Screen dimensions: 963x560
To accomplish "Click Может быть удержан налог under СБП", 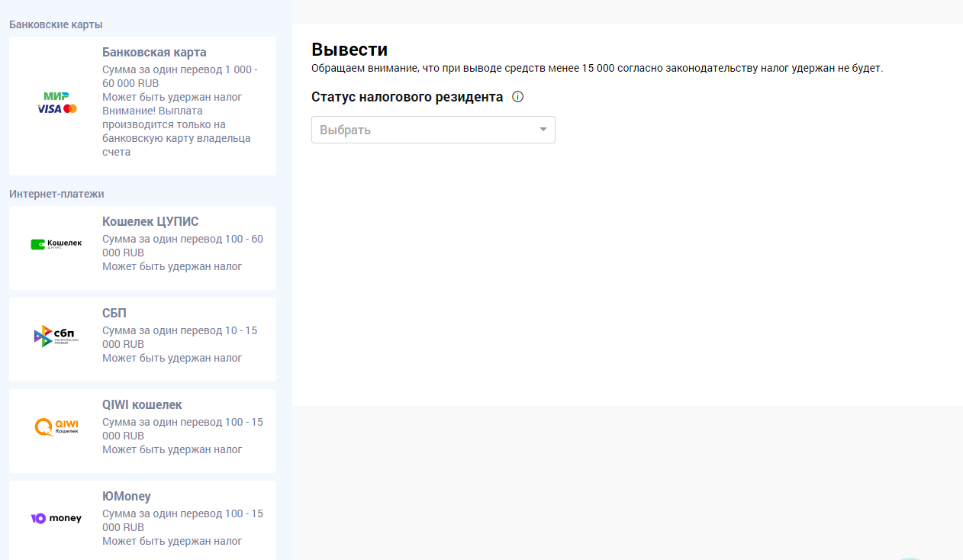I will click(172, 358).
